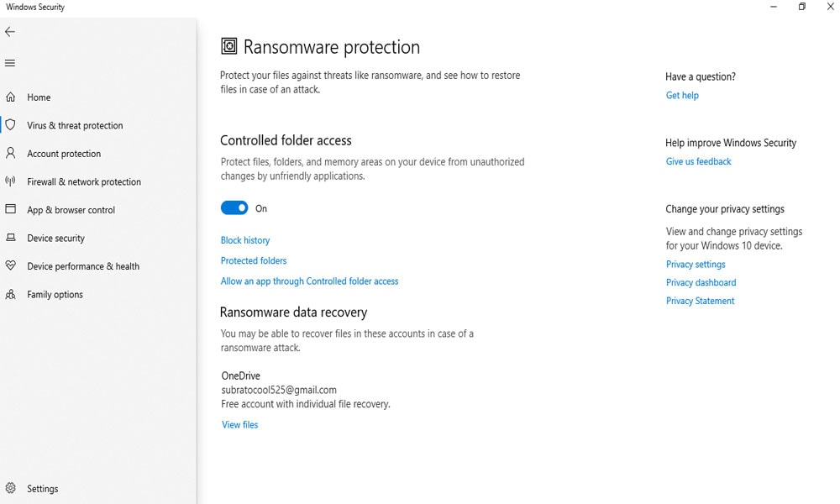Open the Privacy dashboard link
Image resolution: width=840 pixels, height=504 pixels.
point(701,283)
